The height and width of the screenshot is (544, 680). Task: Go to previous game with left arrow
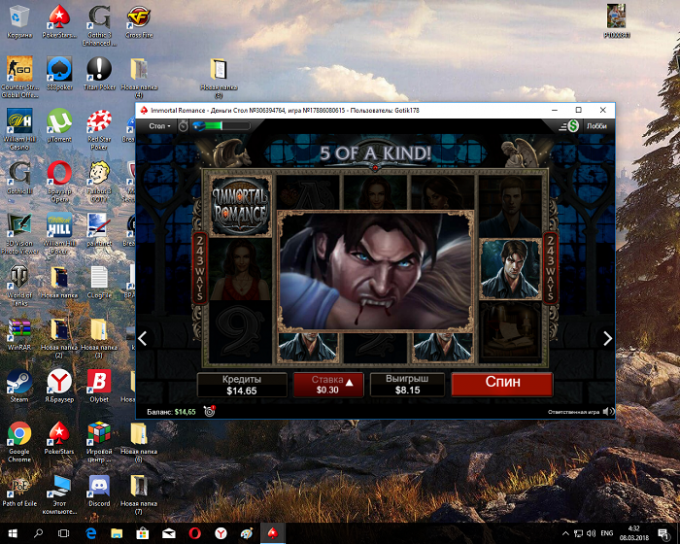(x=143, y=338)
